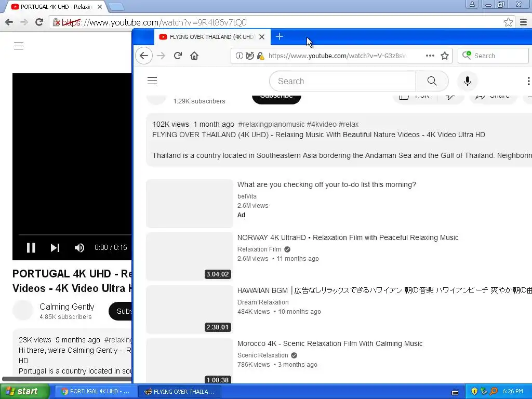
Task: Open HAWAIIAN BGM video title
Action: (x=384, y=290)
